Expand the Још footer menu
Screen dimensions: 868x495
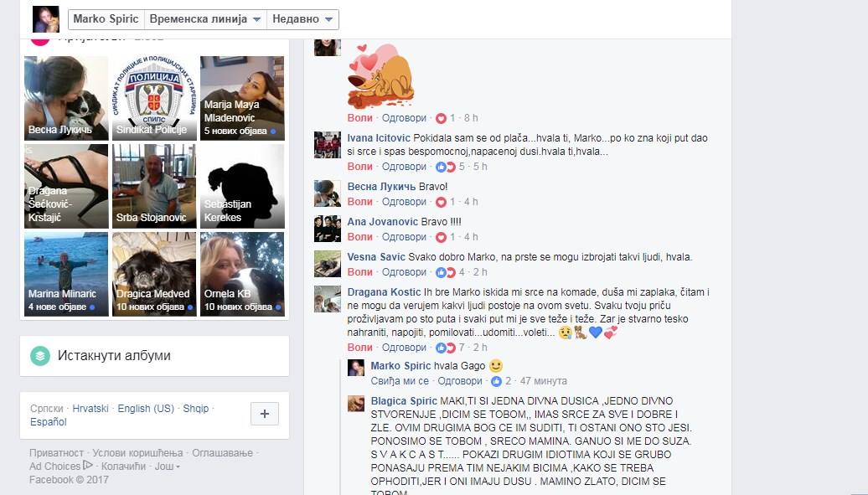(168, 467)
